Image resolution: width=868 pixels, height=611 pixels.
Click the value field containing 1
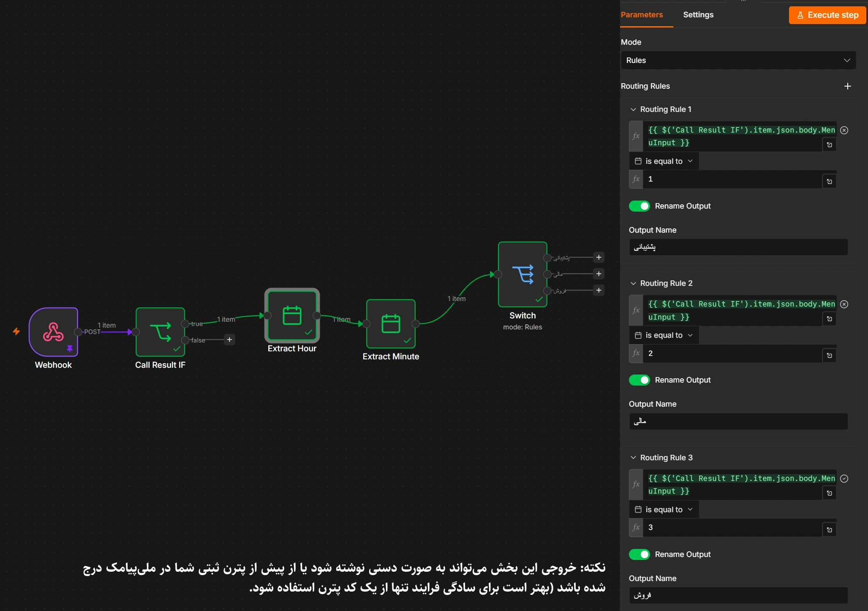[x=732, y=179]
